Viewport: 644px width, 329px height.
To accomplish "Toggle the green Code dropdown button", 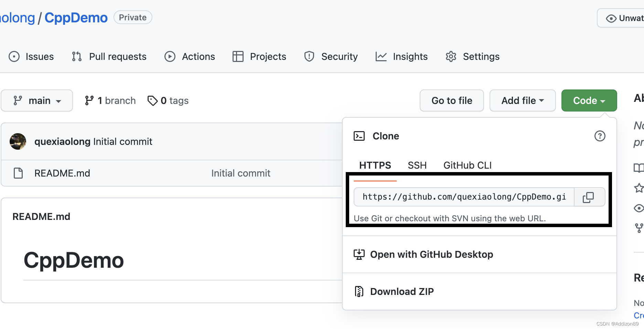I will point(589,100).
